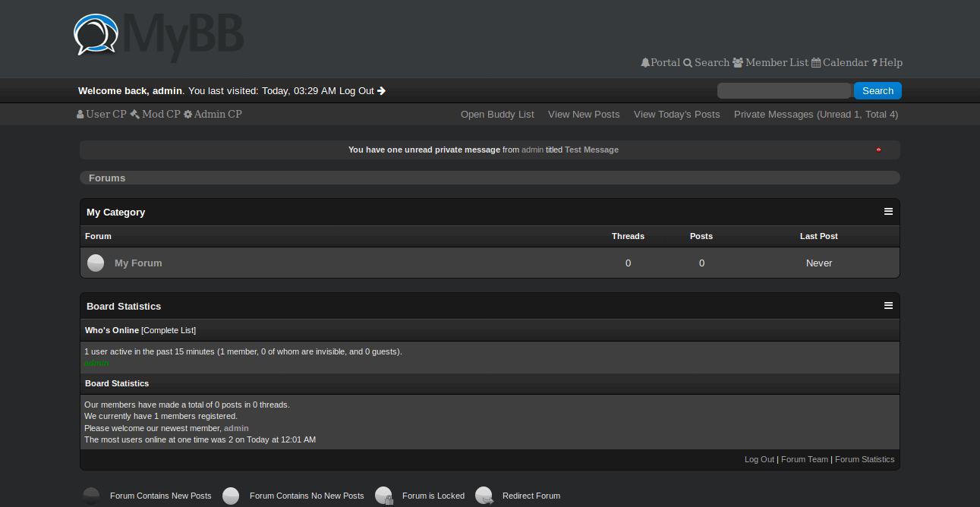This screenshot has width=980, height=507.
Task: Open Admin CP gear icon
Action: pyautogui.click(x=187, y=115)
